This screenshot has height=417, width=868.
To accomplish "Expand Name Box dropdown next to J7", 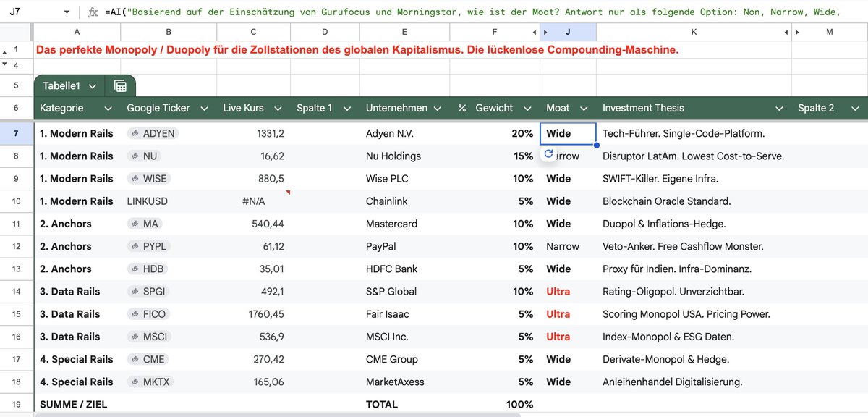I will 67,12.
